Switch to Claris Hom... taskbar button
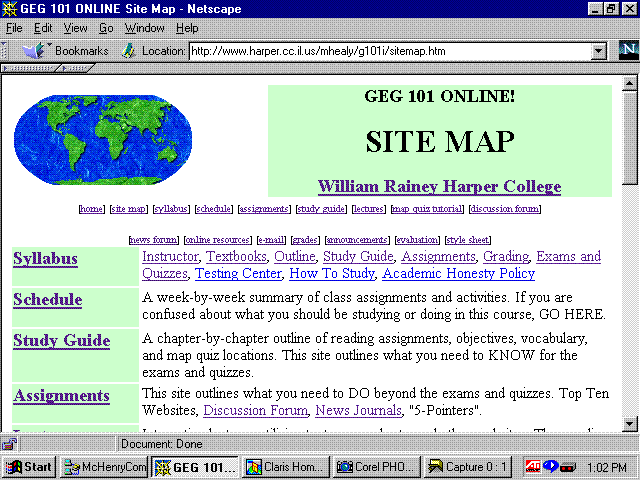This screenshot has height=480, width=640. [x=285, y=467]
